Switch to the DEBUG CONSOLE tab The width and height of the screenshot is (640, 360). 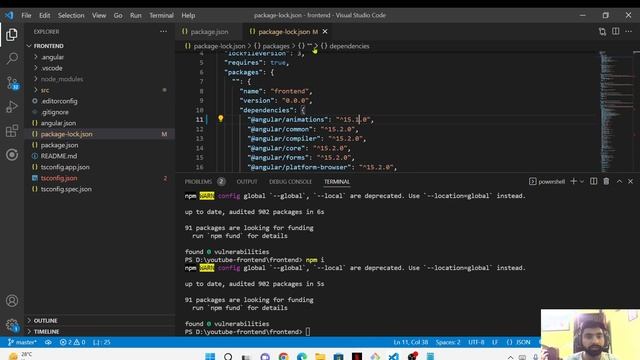290,182
